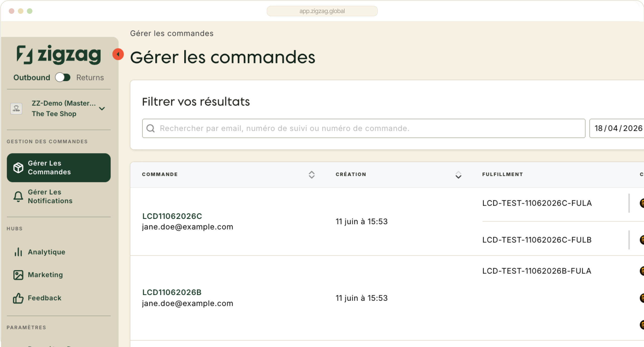The width and height of the screenshot is (644, 347).
Task: Select fulfillment LCD-TEST-11062026C-FULA
Action: [537, 203]
